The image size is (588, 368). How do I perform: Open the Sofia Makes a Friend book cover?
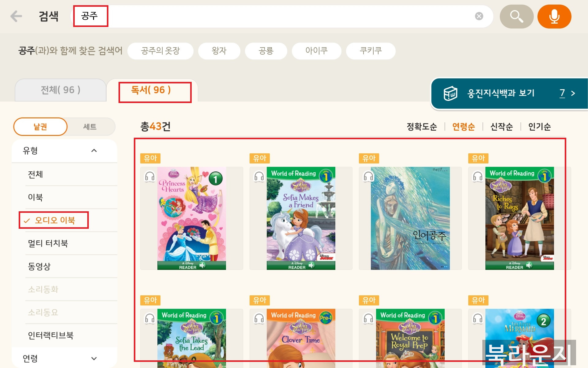301,218
